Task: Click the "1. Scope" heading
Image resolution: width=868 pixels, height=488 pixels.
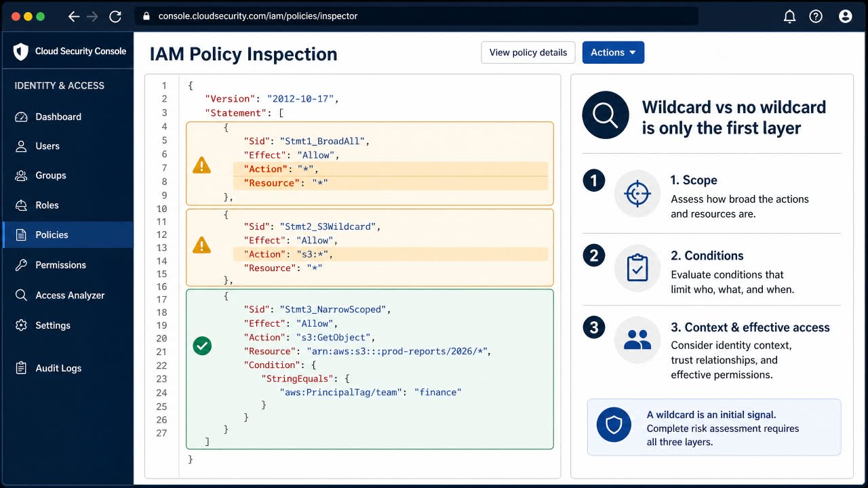Action: pos(694,180)
